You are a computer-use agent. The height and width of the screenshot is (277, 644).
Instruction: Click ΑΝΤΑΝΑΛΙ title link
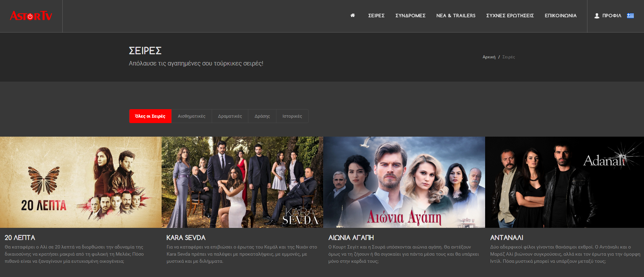(507, 238)
